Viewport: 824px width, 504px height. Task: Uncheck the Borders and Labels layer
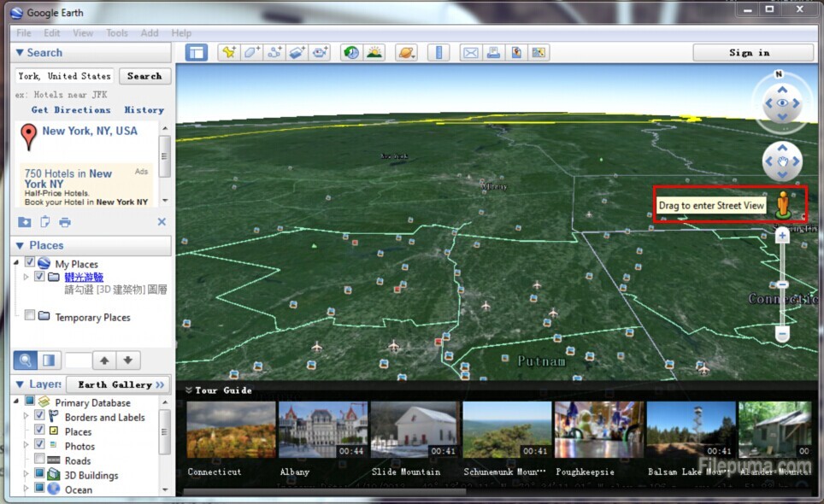(x=39, y=417)
